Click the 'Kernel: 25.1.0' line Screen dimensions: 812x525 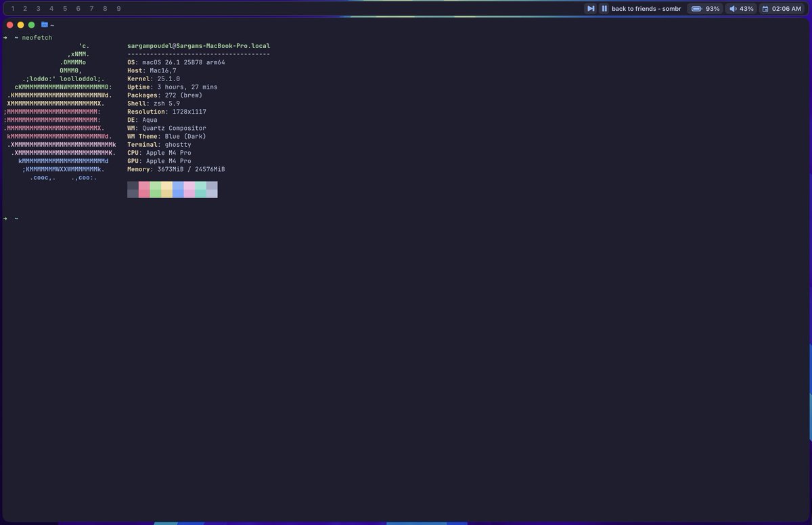(x=154, y=78)
